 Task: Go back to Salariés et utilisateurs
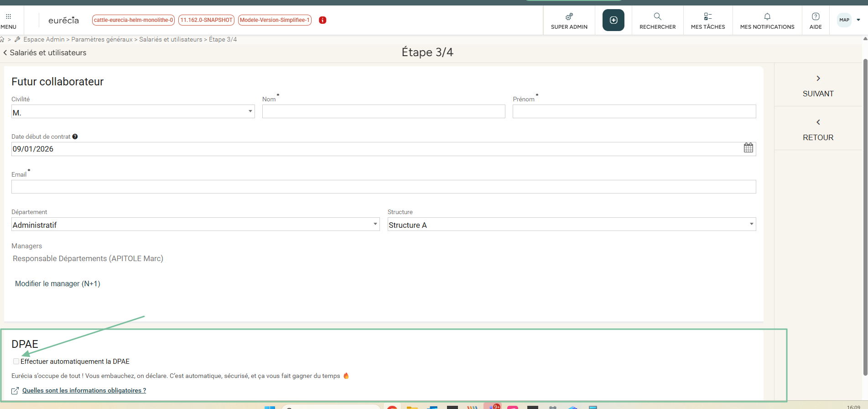tap(45, 53)
